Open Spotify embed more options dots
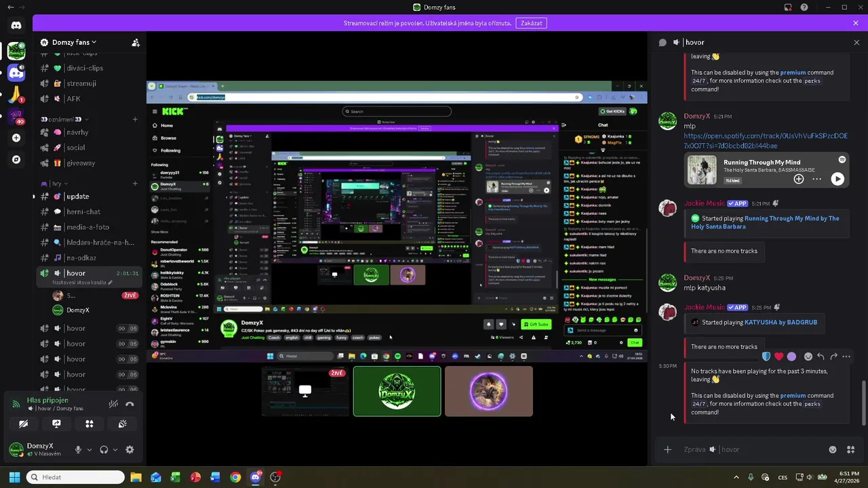This screenshot has height=488, width=868. pyautogui.click(x=816, y=179)
